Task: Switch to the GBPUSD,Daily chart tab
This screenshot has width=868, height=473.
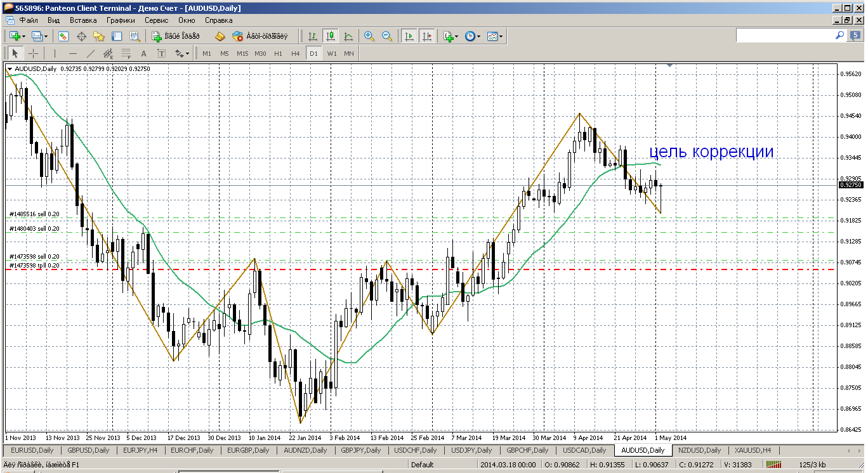Action: coord(88,450)
